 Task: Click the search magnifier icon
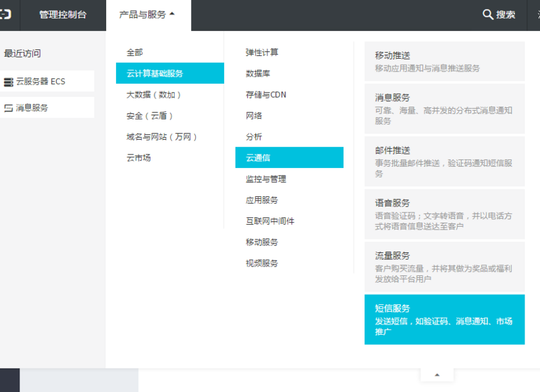(487, 14)
